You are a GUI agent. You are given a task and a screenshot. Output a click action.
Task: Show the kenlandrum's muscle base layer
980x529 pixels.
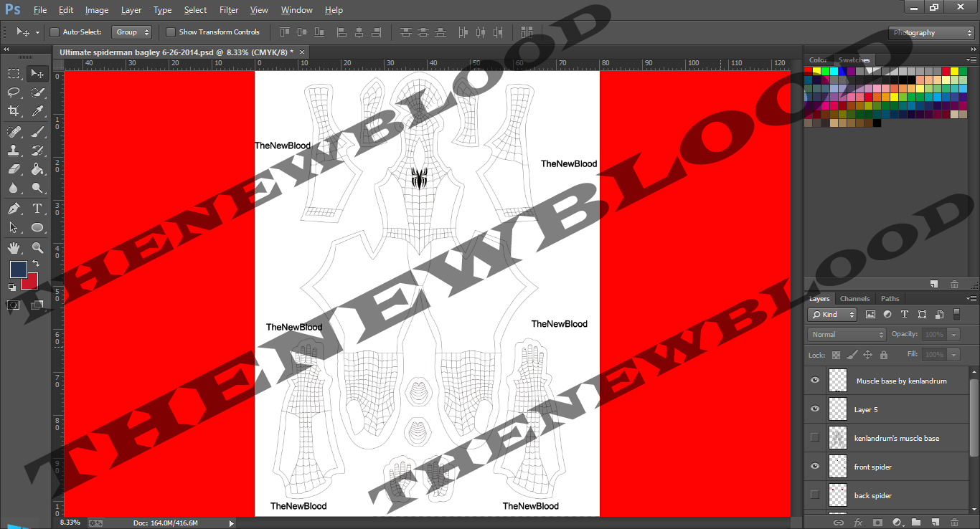(814, 438)
